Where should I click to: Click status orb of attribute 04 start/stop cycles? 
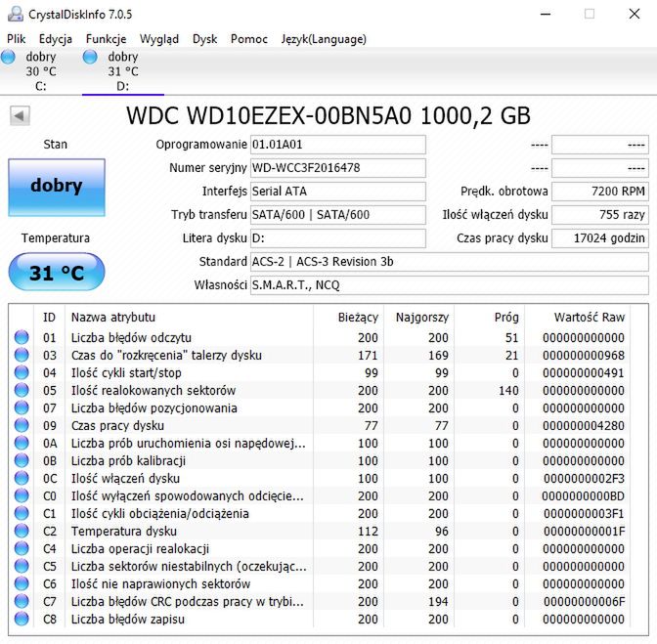22,372
